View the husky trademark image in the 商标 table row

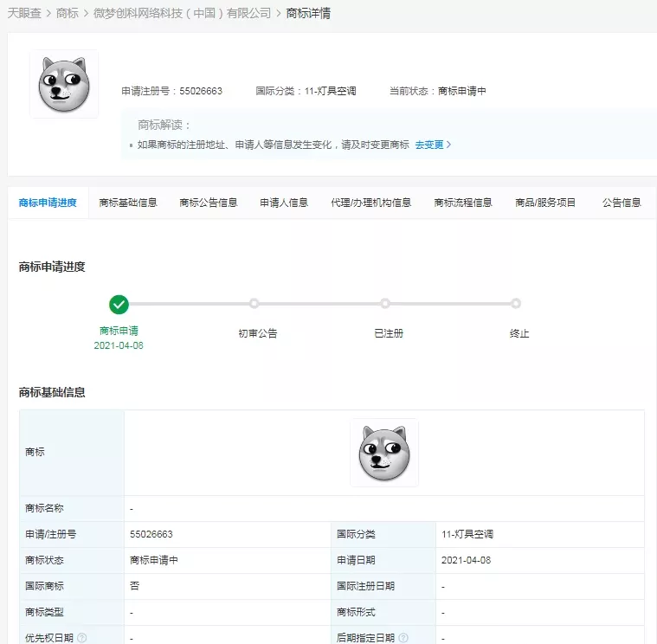384,453
